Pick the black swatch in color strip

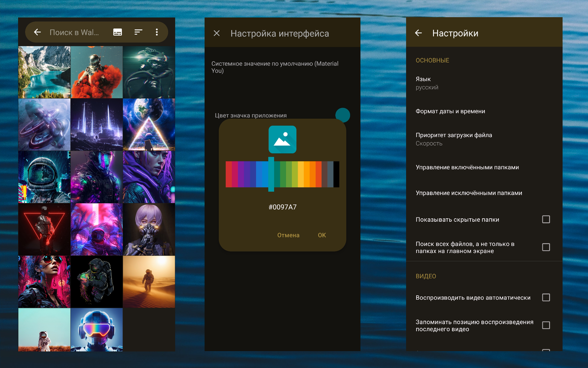(x=336, y=174)
